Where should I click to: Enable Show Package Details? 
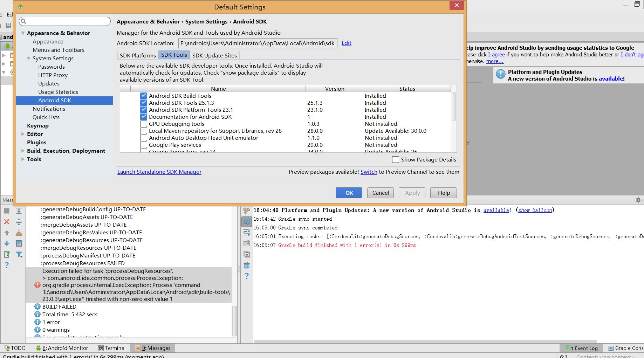tap(396, 159)
